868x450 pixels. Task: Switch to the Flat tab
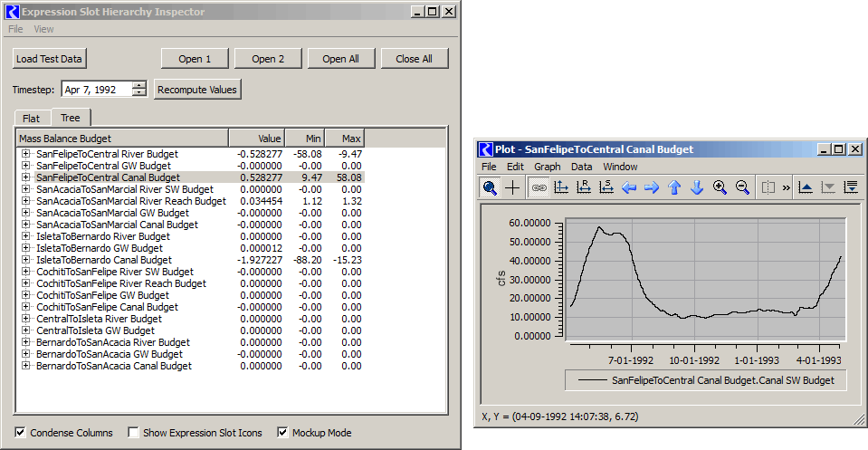pyautogui.click(x=32, y=119)
